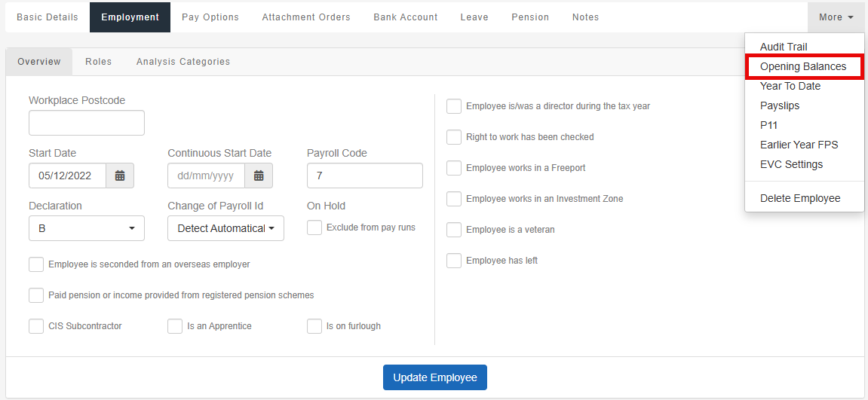Open the Change of Payroll Id dropdown
This screenshot has height=400, width=868.
click(x=225, y=228)
